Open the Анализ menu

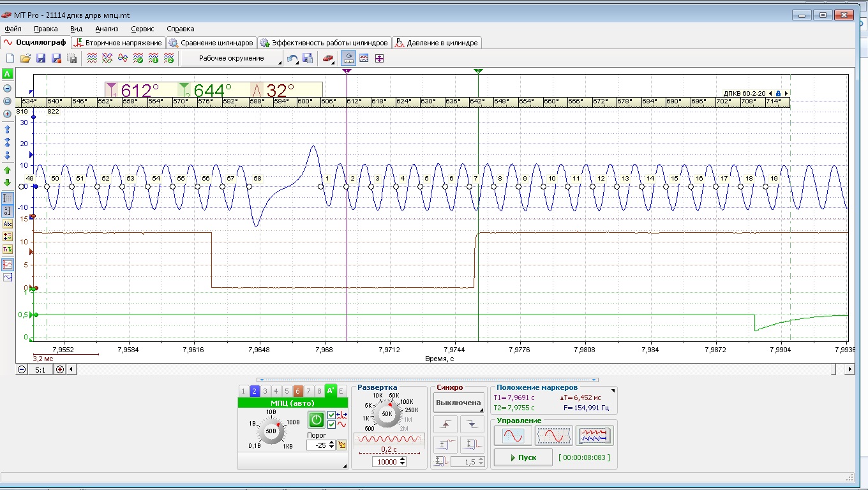click(107, 29)
